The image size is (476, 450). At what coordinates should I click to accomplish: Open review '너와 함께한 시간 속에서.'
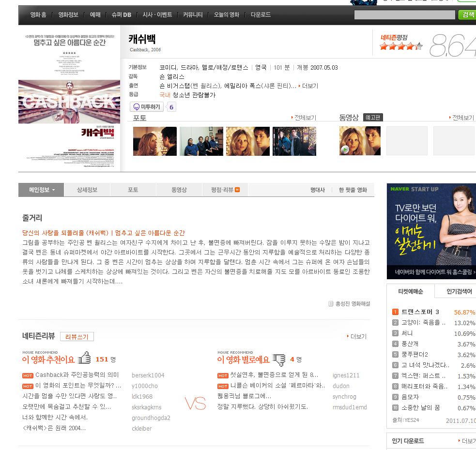[55, 418]
